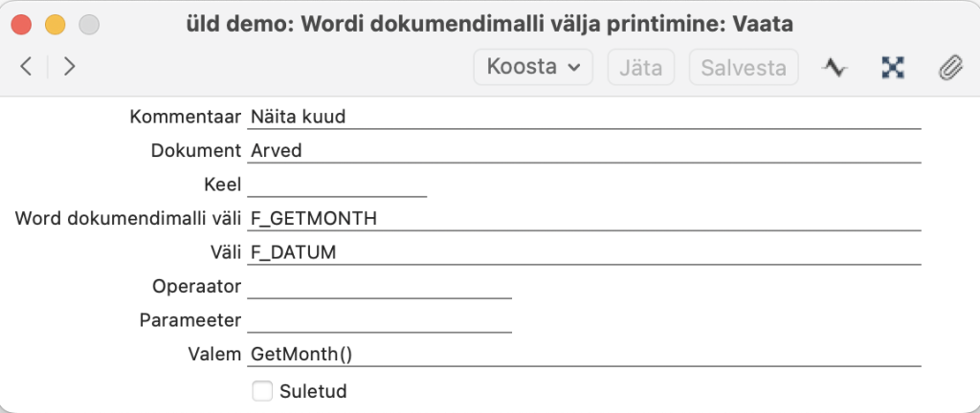Close the window with red button
Image resolution: width=980 pixels, height=413 pixels.
(22, 25)
